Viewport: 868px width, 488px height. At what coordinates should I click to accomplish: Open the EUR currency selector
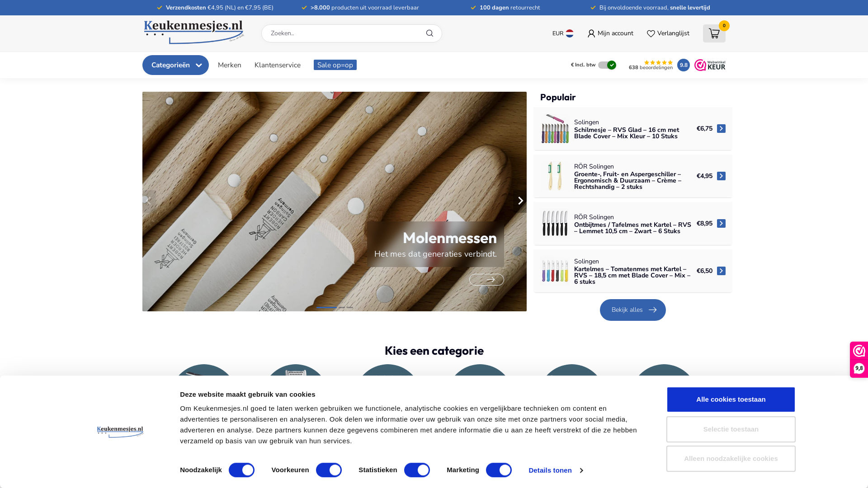(563, 33)
